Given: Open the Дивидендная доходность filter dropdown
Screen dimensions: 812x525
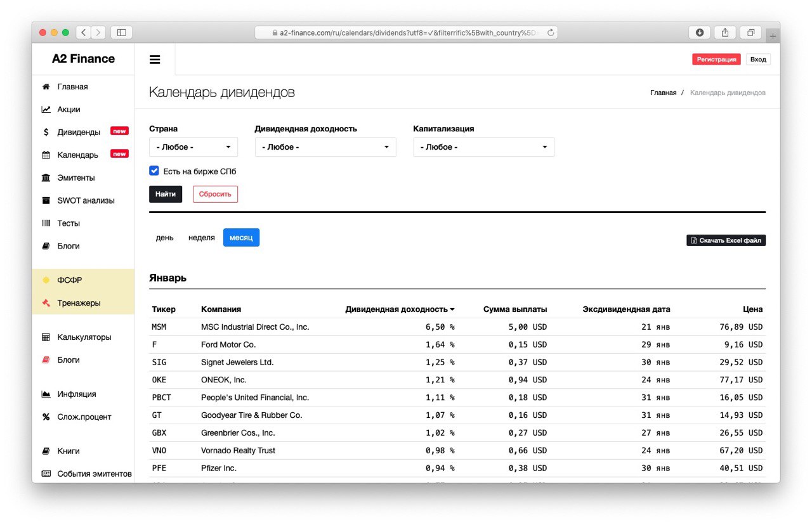Looking at the screenshot, I should [325, 147].
